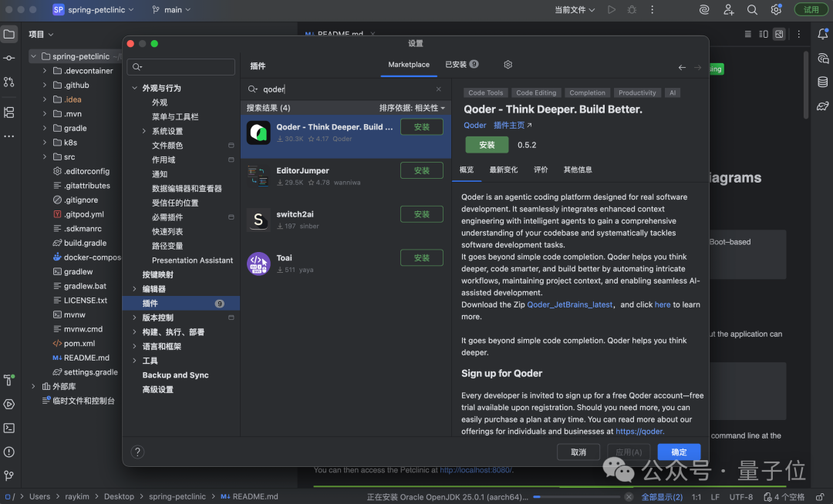Click the Qoder plugin logo icon
The width and height of the screenshot is (833, 504).
[258, 133]
